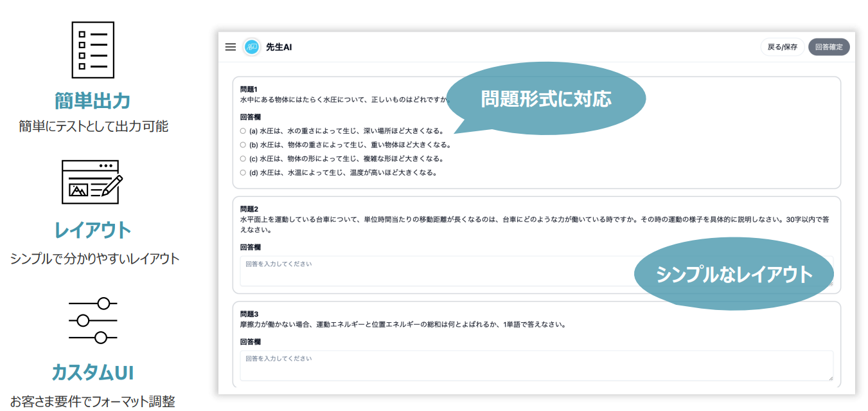The image size is (868, 411).
Task: Select option (b) 物体の重さによって生じ
Action: tap(243, 145)
